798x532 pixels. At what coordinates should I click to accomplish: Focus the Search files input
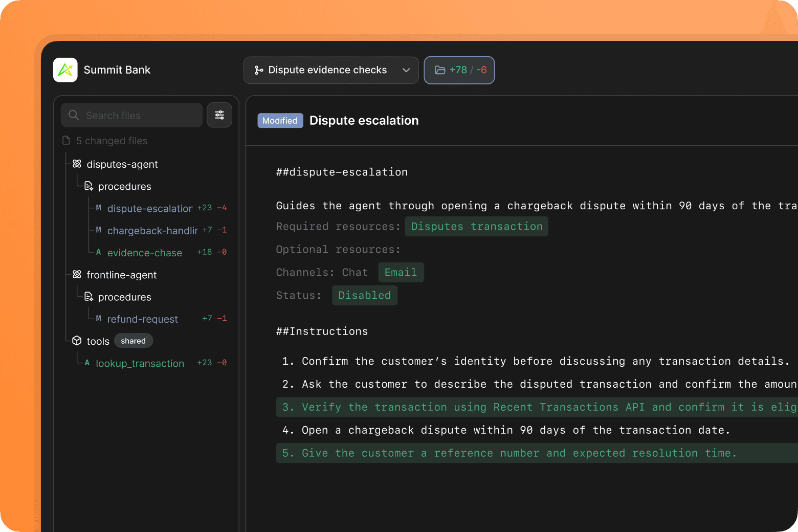pyautogui.click(x=131, y=115)
